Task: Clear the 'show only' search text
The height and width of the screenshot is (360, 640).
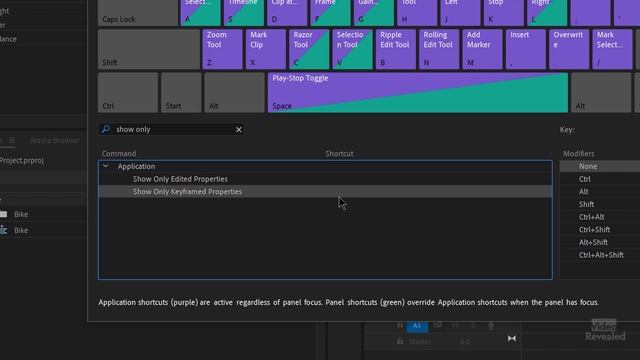Action: tap(239, 130)
